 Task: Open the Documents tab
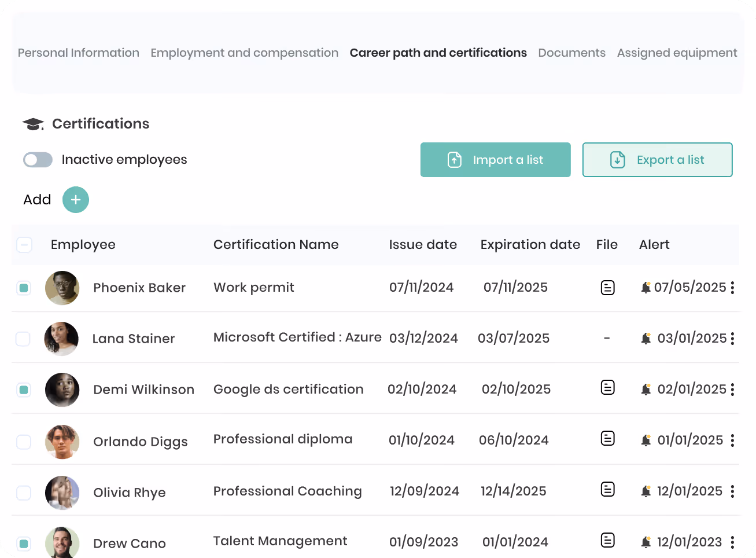click(x=571, y=53)
